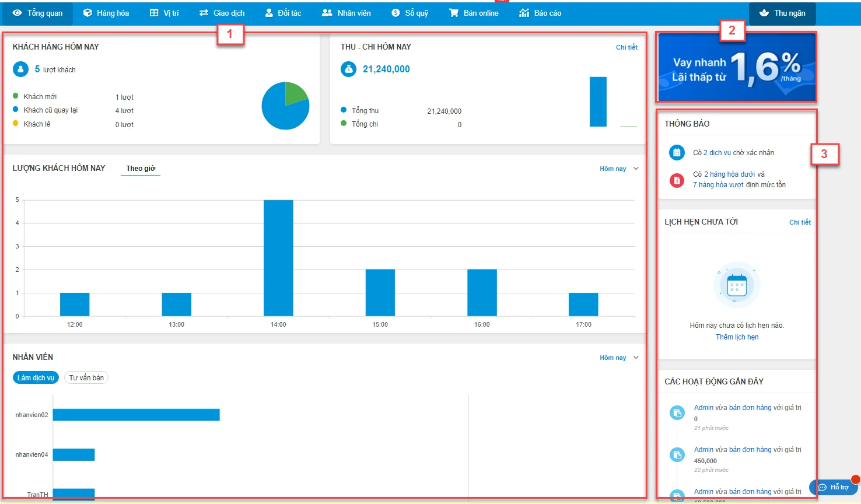The image size is (861, 504).
Task: Click the chart icon beside Báo cáo
Action: coord(524,13)
